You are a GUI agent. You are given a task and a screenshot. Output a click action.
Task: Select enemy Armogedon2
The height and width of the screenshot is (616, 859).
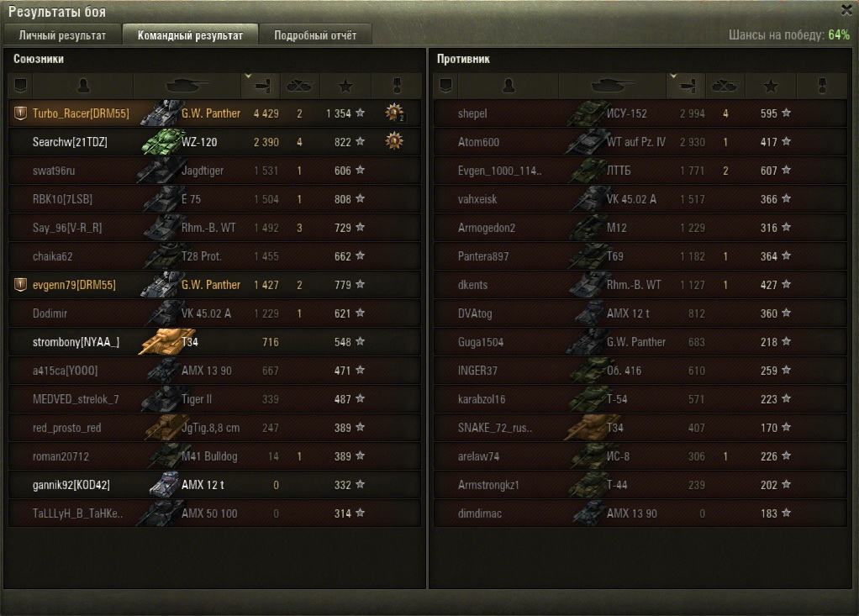487,228
